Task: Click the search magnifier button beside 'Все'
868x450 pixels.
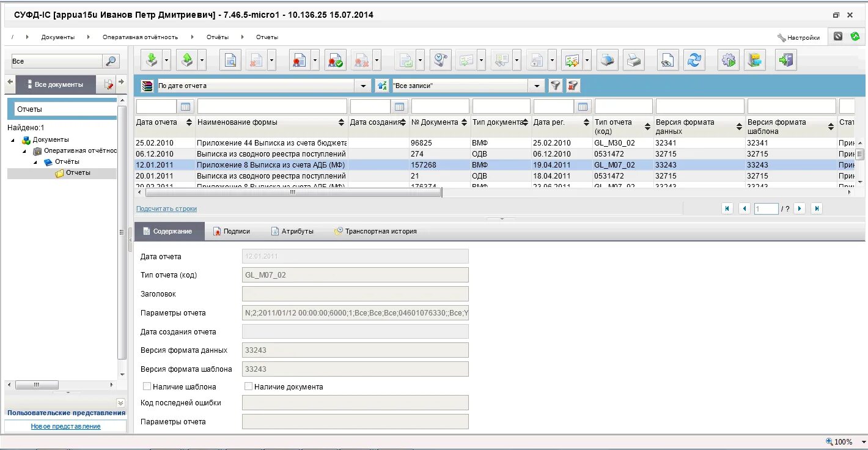Action: tap(111, 61)
